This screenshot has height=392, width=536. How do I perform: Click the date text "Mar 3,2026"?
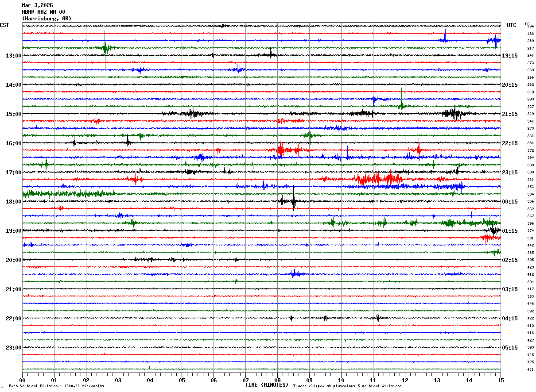coord(37,5)
